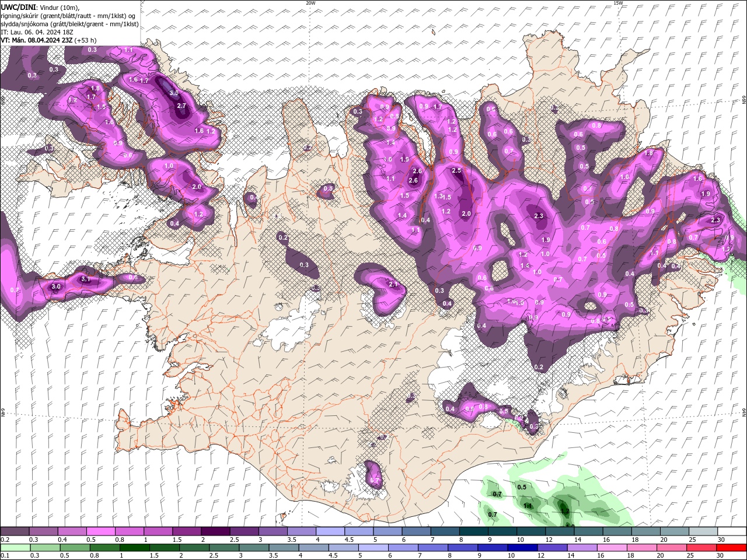Viewport: 747px width, 560px height.
Task: Select the 10 swatch in bottom rain scale
Action: point(522,548)
